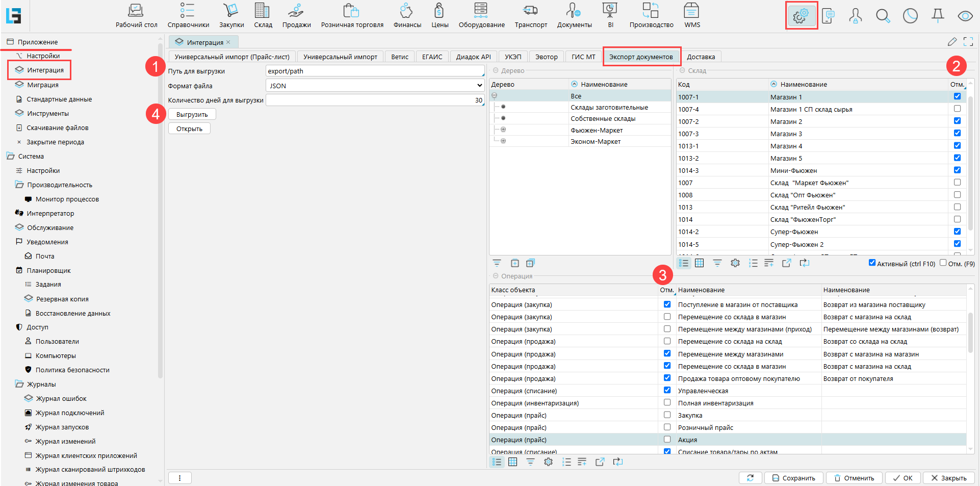Viewport: 980px width, 486px height.
Task: Open the Формат файла JSON dropdown
Action: [x=375, y=86]
